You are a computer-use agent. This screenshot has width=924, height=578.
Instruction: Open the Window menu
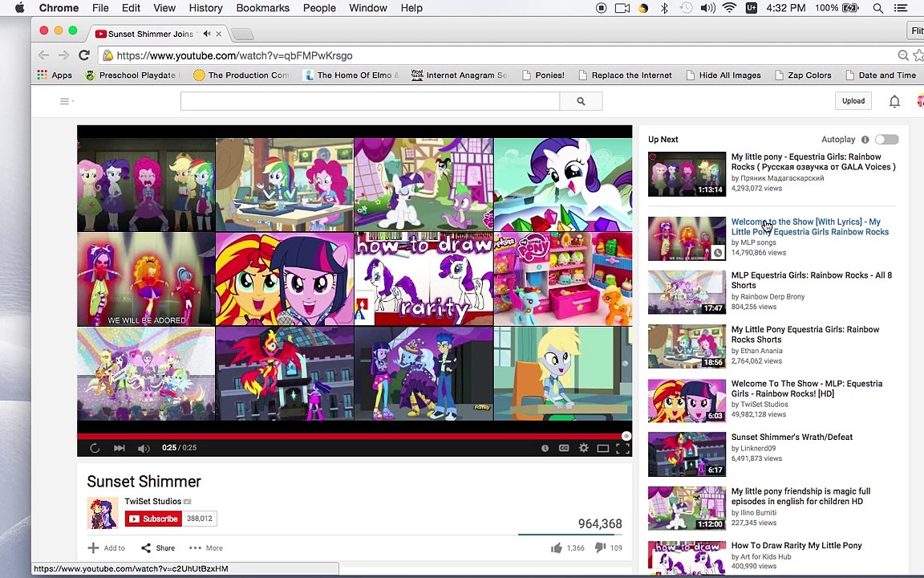coord(367,8)
